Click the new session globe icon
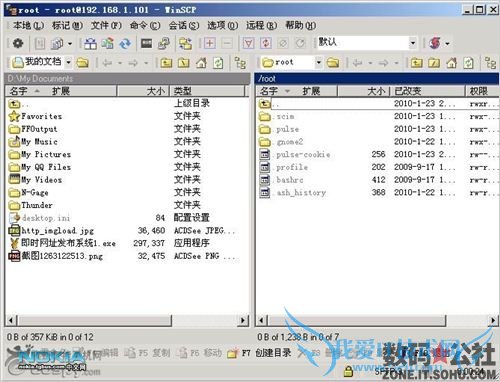 pyautogui.click(x=435, y=43)
